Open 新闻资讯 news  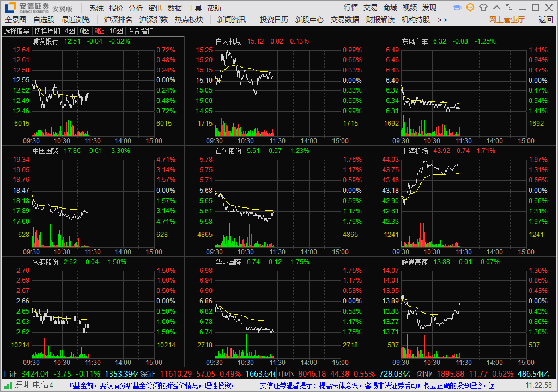click(x=231, y=20)
